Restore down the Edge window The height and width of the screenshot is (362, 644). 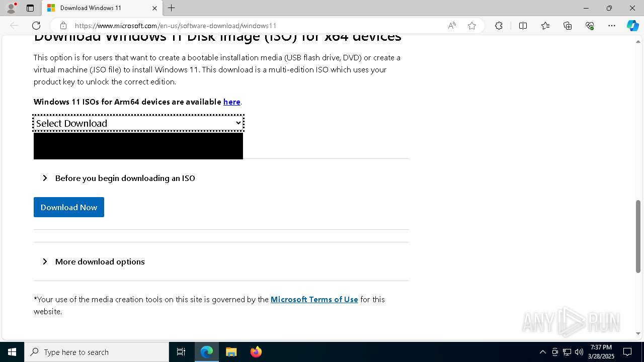click(609, 8)
